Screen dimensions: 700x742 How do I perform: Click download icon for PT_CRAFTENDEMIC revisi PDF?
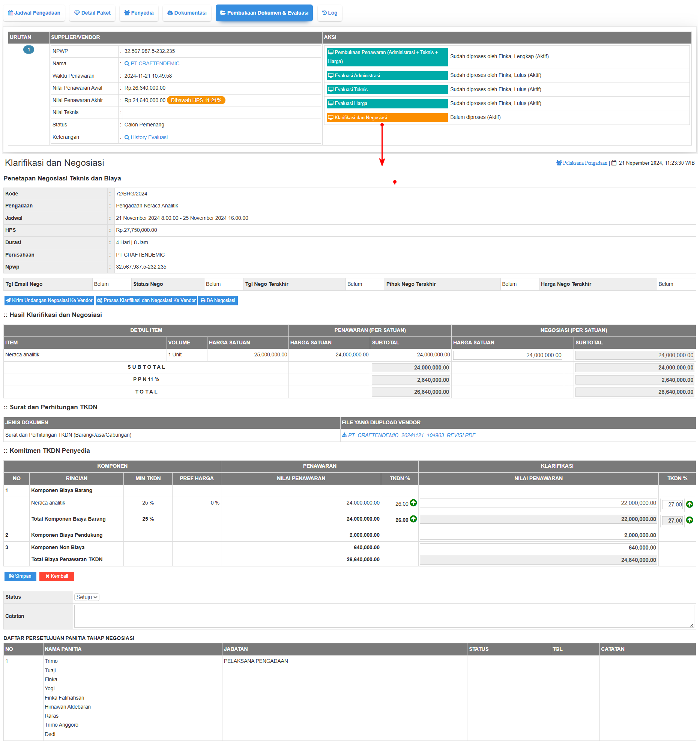(x=344, y=435)
